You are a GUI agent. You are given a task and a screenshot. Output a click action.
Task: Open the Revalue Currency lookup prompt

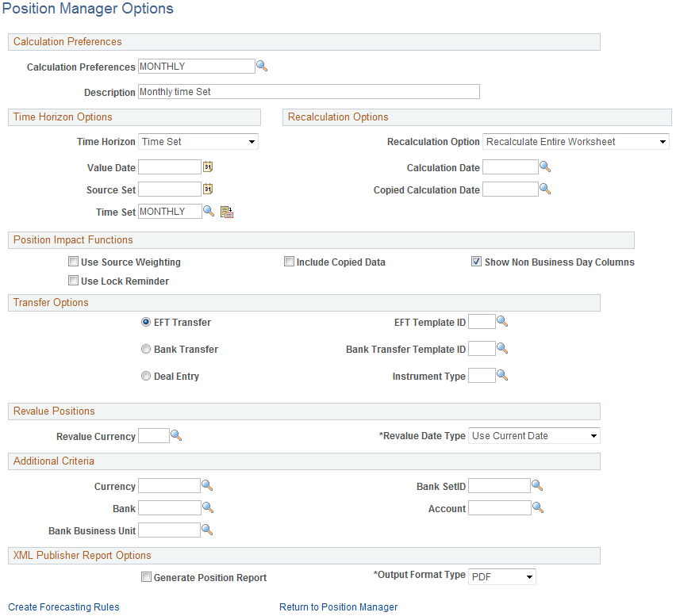click(x=176, y=435)
